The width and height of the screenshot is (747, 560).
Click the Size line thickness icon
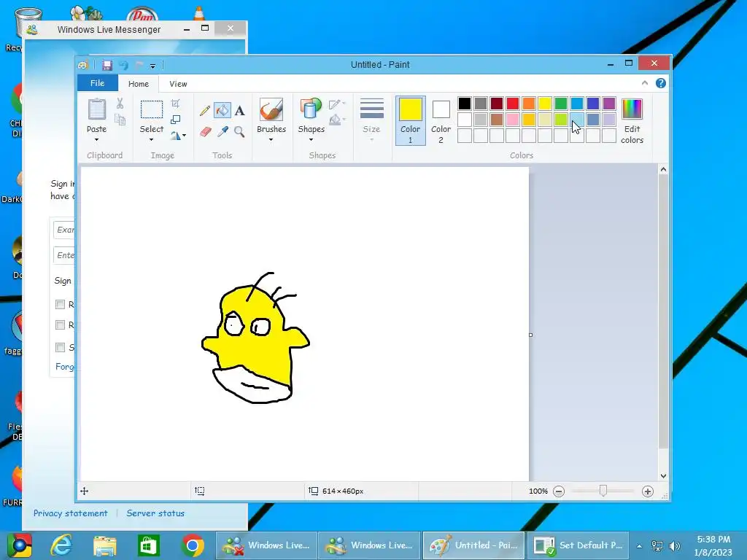pyautogui.click(x=371, y=109)
